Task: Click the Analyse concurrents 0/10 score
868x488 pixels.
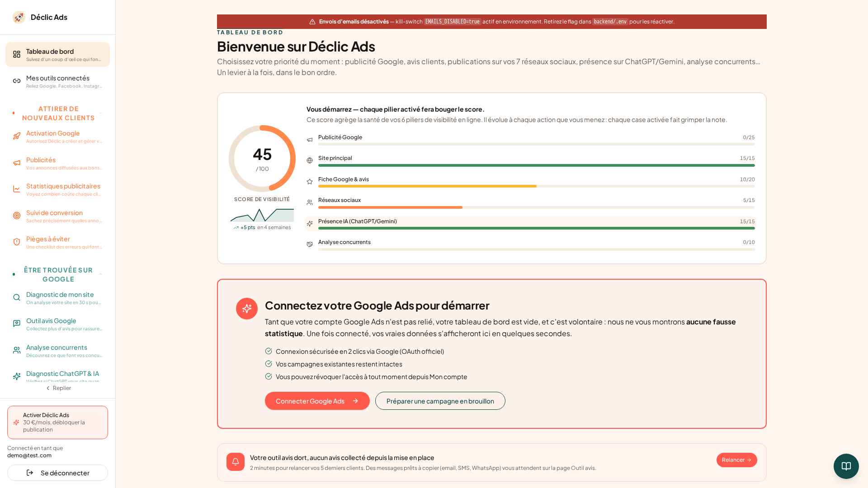Action: point(749,242)
